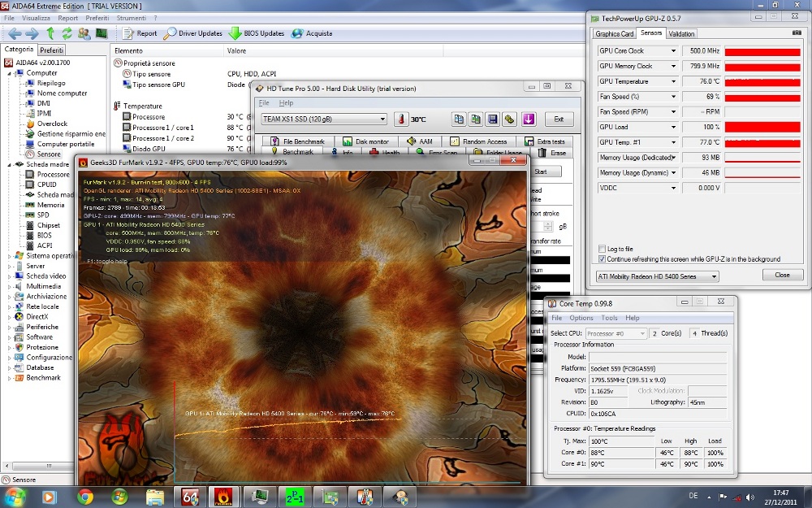Image resolution: width=812 pixels, height=508 pixels.
Task: Open the Tools menu in Core Temp
Action: pos(609,318)
